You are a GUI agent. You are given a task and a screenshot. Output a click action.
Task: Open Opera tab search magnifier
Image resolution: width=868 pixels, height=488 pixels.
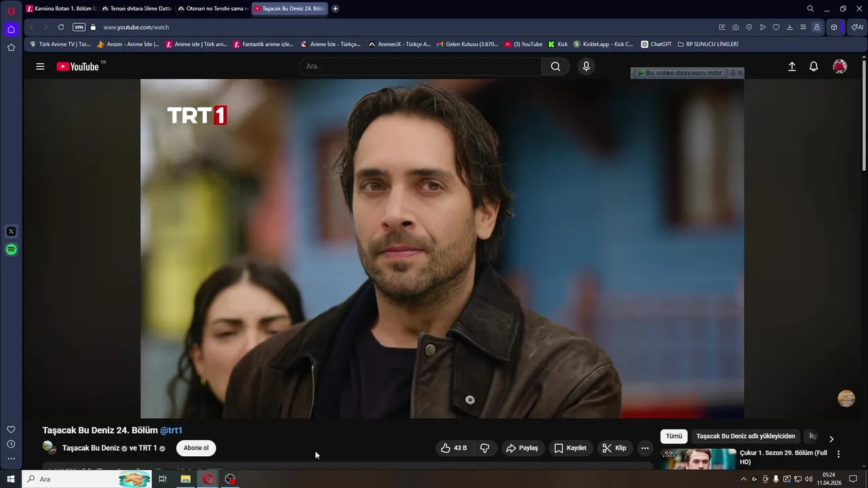pyautogui.click(x=810, y=9)
